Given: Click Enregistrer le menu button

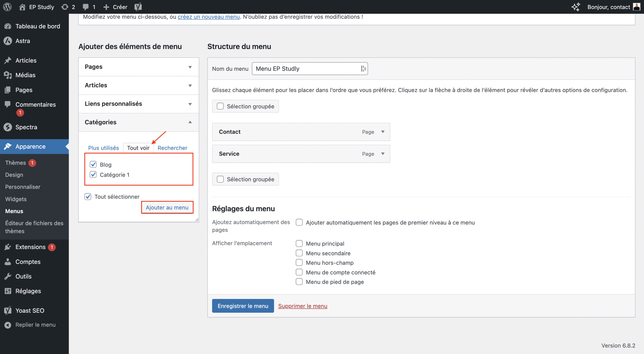Looking at the screenshot, I should [x=243, y=306].
